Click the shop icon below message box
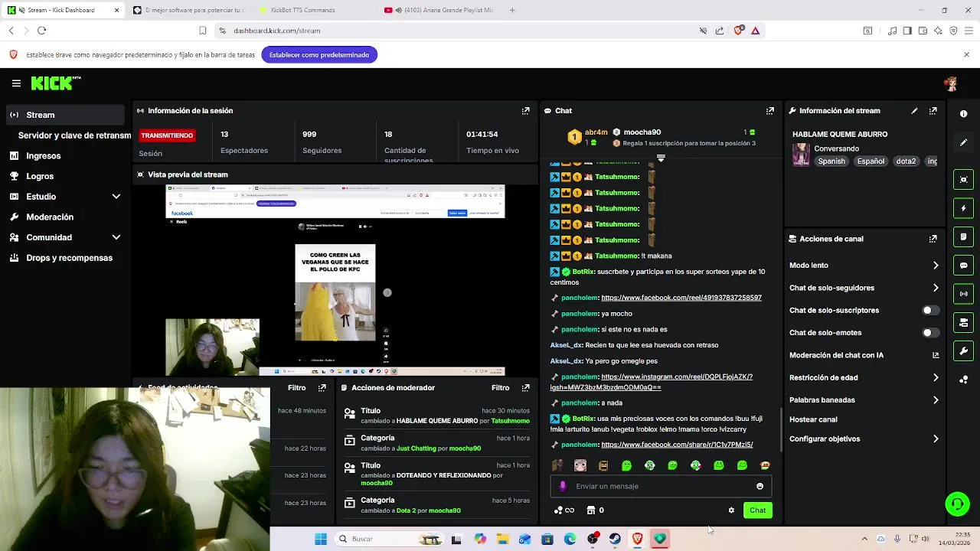The image size is (980, 551). click(591, 510)
